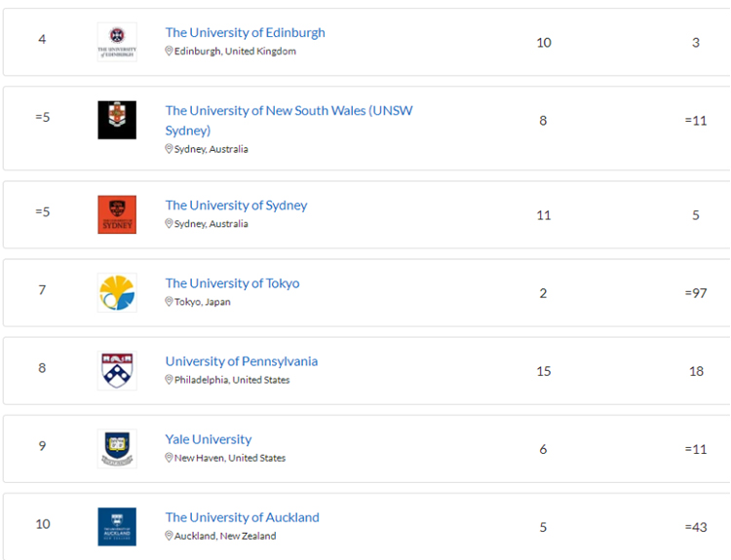Click the University of Edinburgh crest logo
The width and height of the screenshot is (731, 560).
click(117, 42)
